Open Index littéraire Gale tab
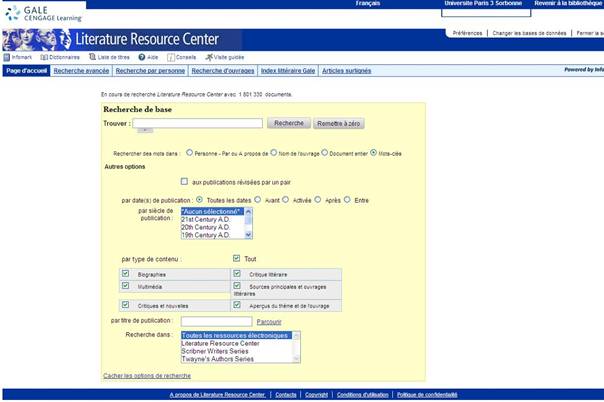The width and height of the screenshot is (604, 402). point(288,71)
